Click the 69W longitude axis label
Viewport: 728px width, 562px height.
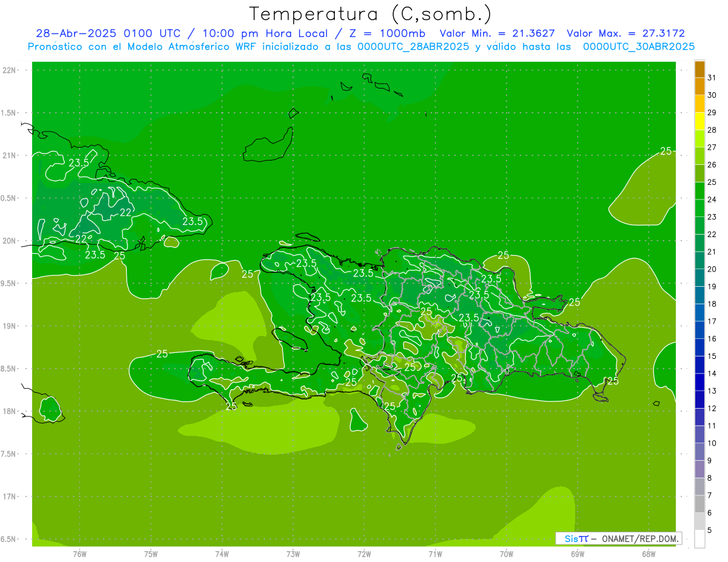pos(578,554)
